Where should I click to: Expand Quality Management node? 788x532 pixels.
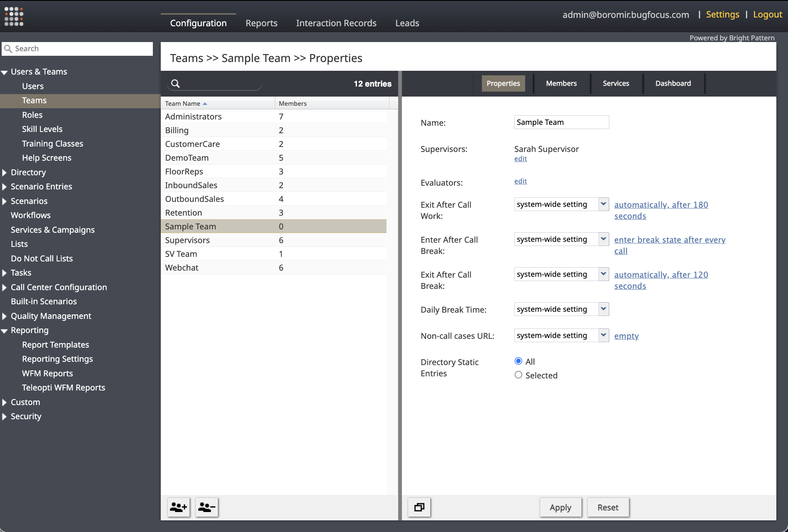coord(5,316)
